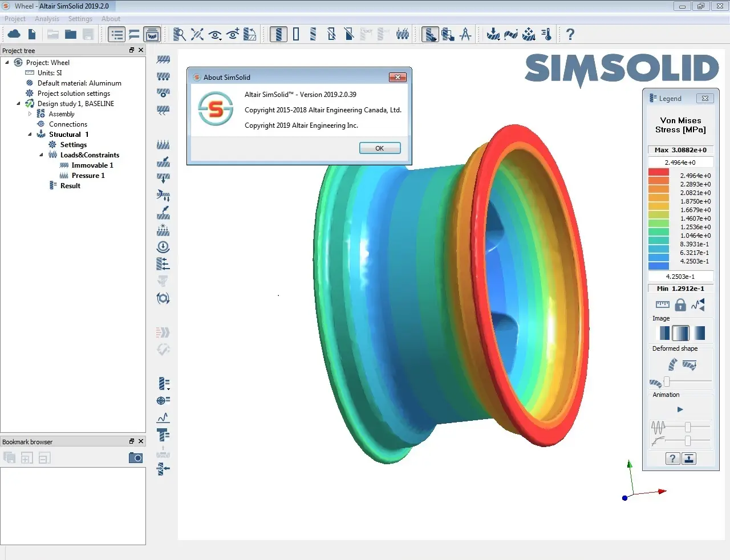The image size is (730, 560).
Task: Collapse the Structural 1 node
Action: (x=30, y=135)
